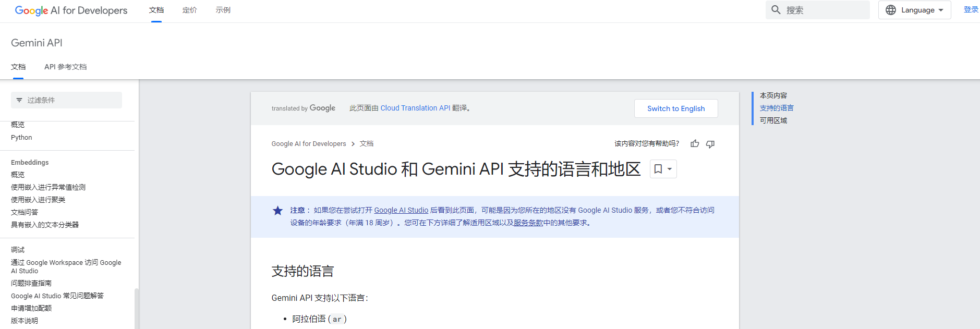Switch to the API 参考文档 tab
The height and width of the screenshot is (329, 980).
65,67
